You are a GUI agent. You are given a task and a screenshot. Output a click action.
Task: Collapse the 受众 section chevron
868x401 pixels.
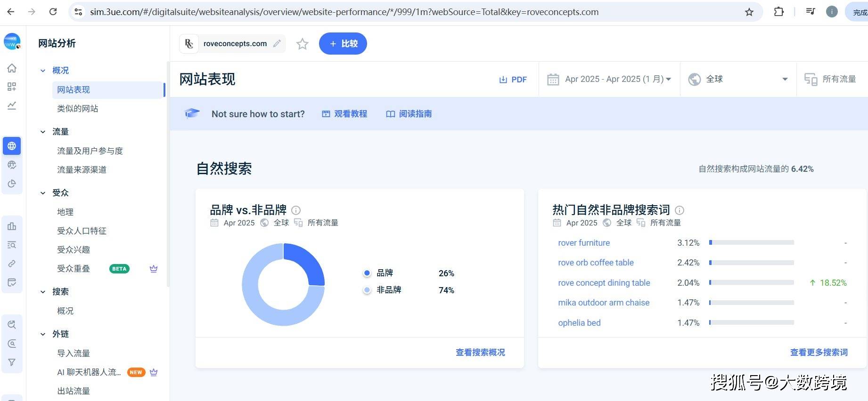(x=43, y=193)
